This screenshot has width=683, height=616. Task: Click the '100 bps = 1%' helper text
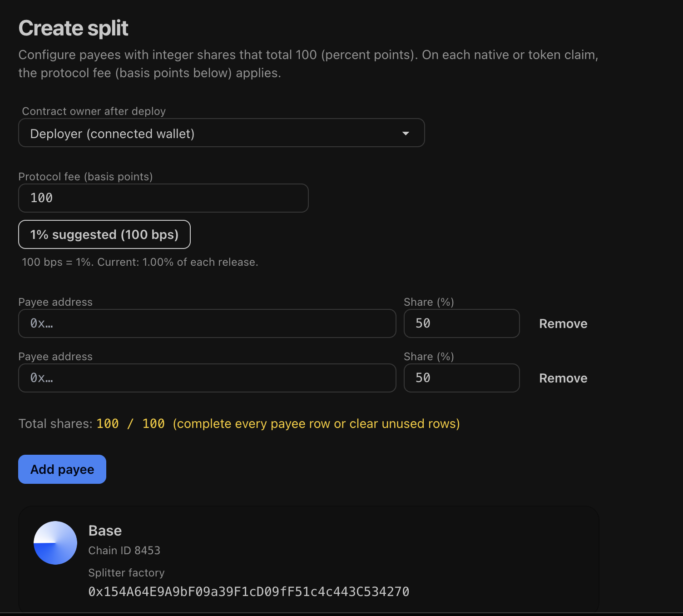point(140,262)
